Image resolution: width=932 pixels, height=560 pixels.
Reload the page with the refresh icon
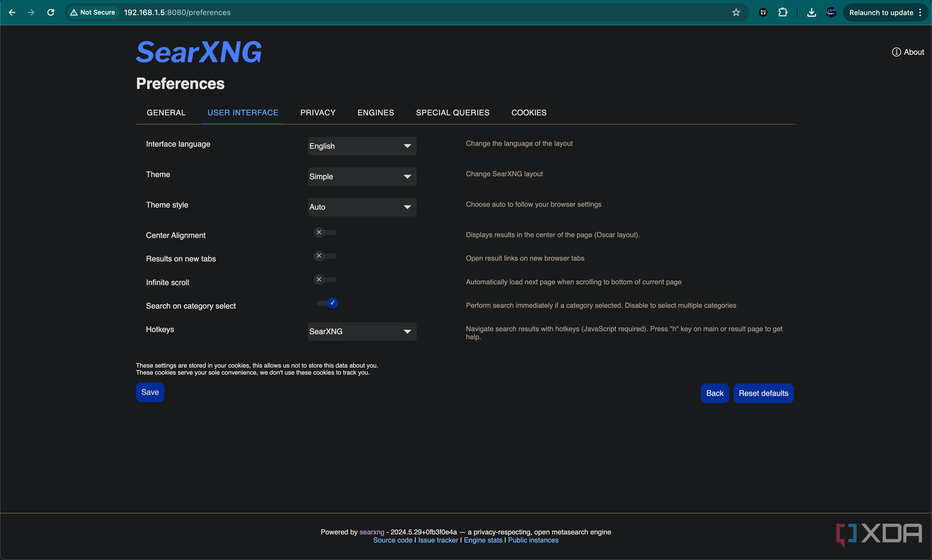(x=51, y=12)
